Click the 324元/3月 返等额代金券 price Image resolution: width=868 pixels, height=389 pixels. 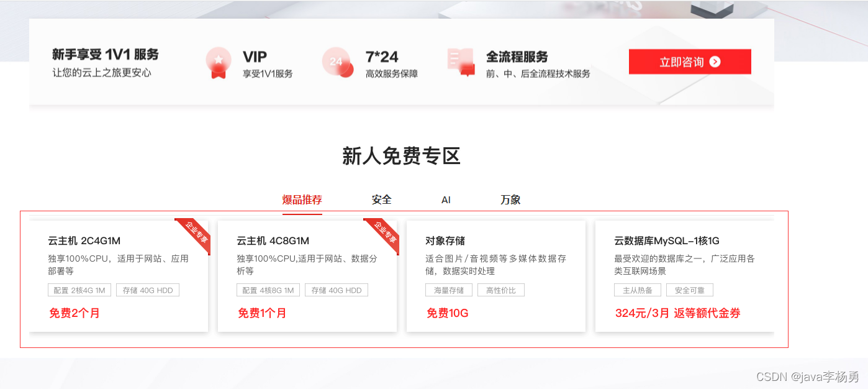[677, 313]
